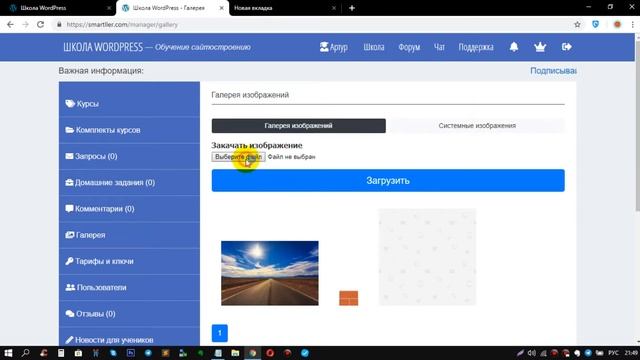Screen dimensions: 640x360
Task: Click the Подписывай link
Action: pyautogui.click(x=553, y=71)
